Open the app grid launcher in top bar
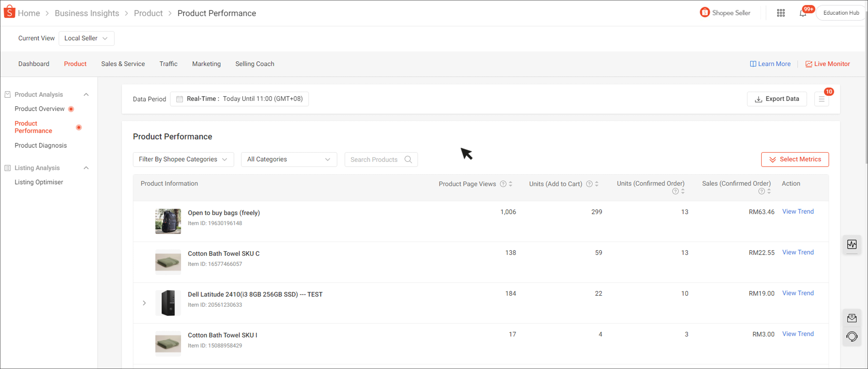Viewport: 868px width, 369px height. pyautogui.click(x=781, y=12)
